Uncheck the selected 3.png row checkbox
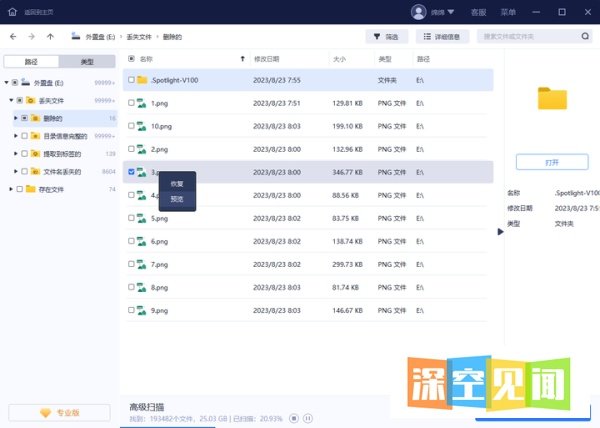Viewport: 600px width, 428px height. click(131, 172)
